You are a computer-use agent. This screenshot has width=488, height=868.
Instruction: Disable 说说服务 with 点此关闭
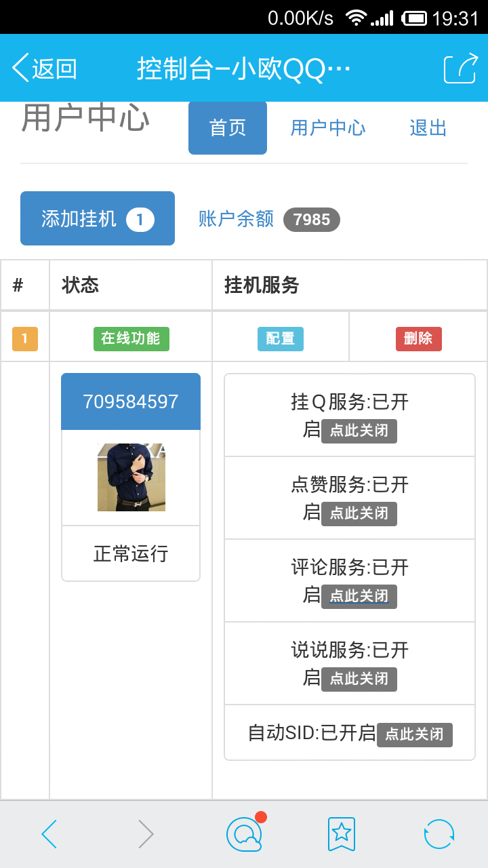click(359, 679)
